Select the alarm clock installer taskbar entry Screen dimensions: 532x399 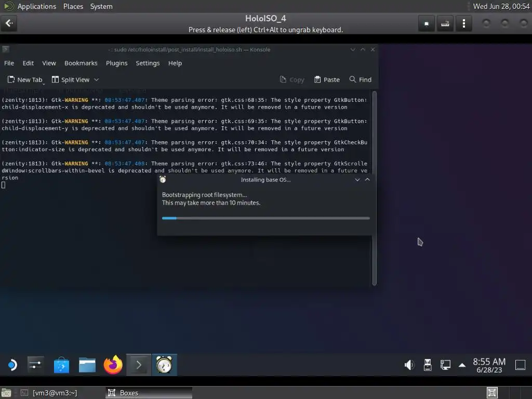[165, 365]
